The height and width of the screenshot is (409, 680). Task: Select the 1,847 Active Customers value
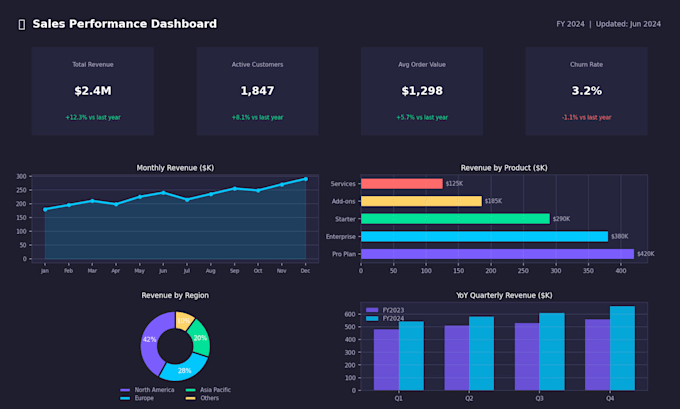click(257, 91)
